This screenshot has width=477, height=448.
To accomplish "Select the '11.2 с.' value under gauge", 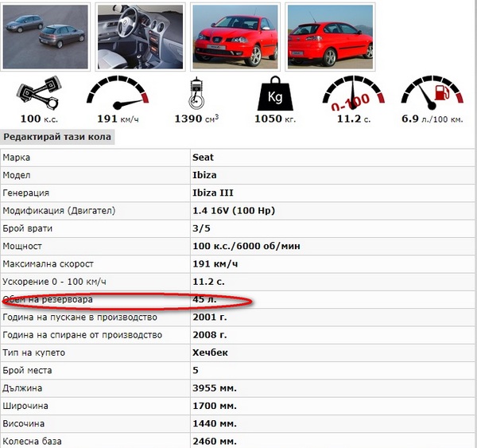I will click(x=354, y=119).
